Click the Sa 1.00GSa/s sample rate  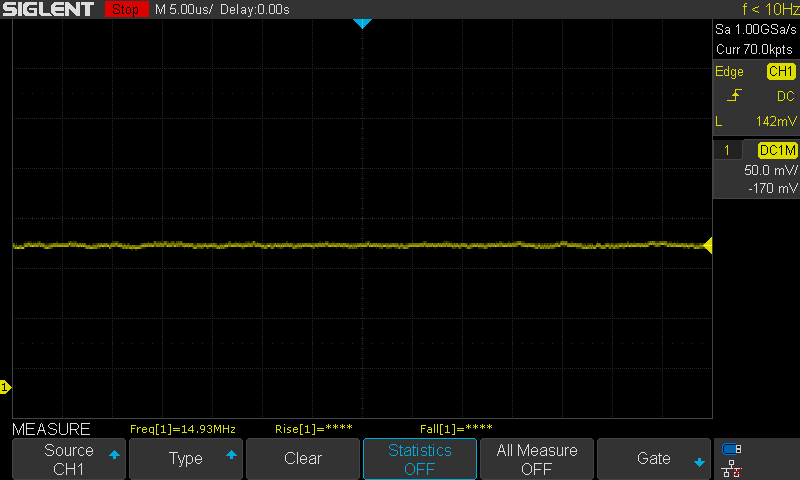click(756, 30)
